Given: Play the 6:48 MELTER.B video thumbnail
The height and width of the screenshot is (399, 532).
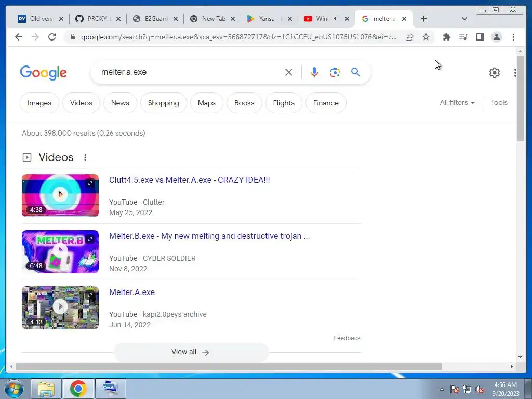Looking at the screenshot, I should click(x=60, y=251).
